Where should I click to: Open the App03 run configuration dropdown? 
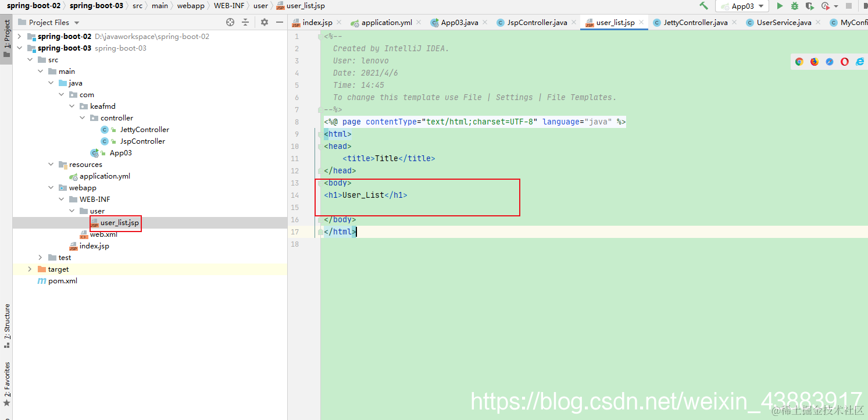(742, 6)
